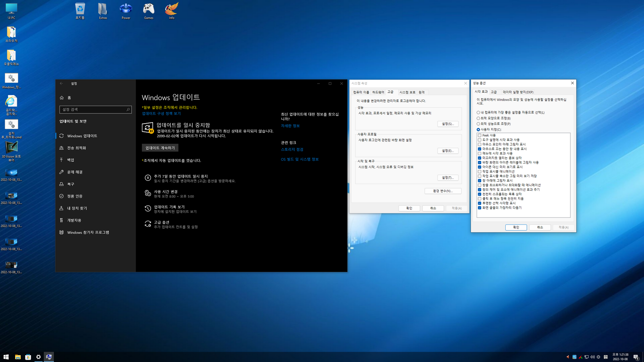Image resolution: width=644 pixels, height=362 pixels.
Task: Click the red-green triangle tray icon
Action: pos(580,357)
